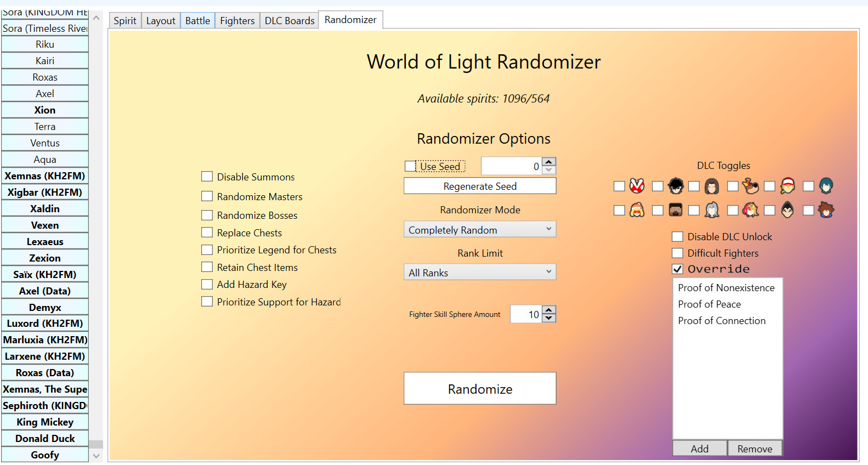The height and width of the screenshot is (465, 868).
Task: Click the Regenerate Seed button
Action: click(480, 186)
